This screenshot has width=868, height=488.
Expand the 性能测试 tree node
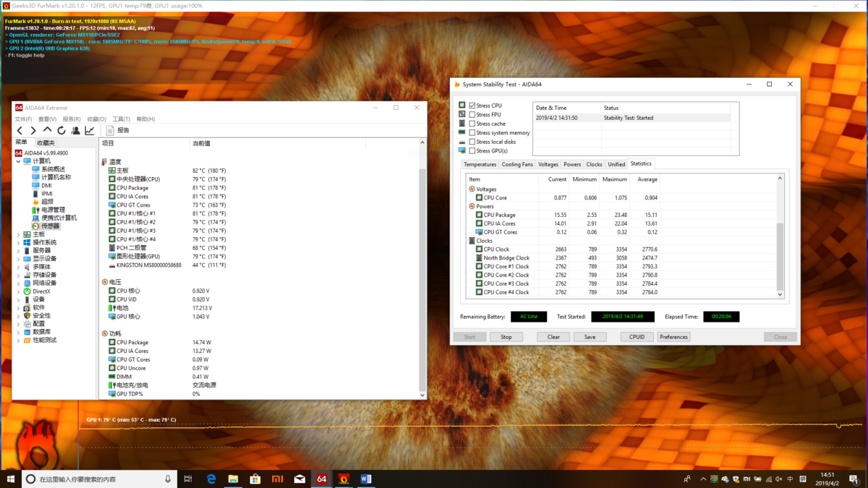click(19, 340)
